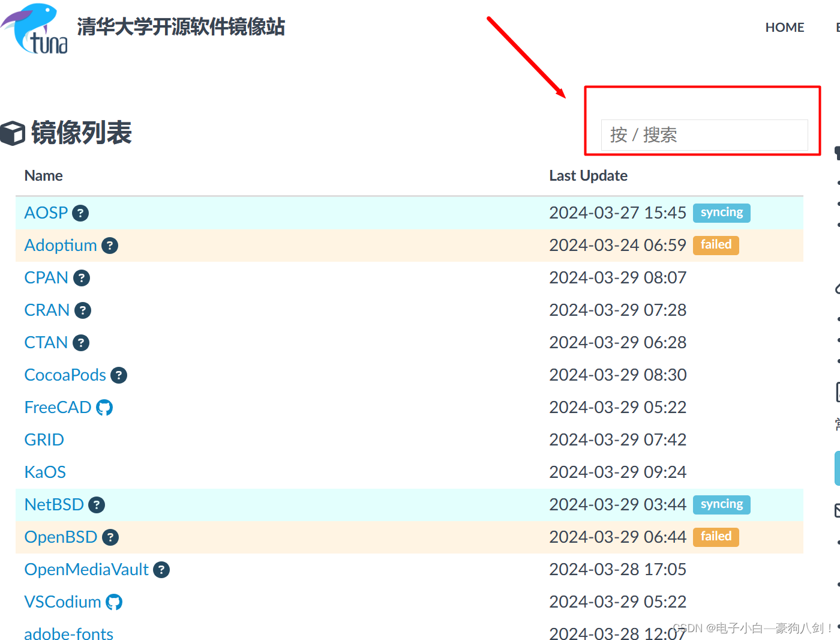The image size is (840, 640).
Task: Select the 镜像列表 heading text
Action: coord(82,133)
